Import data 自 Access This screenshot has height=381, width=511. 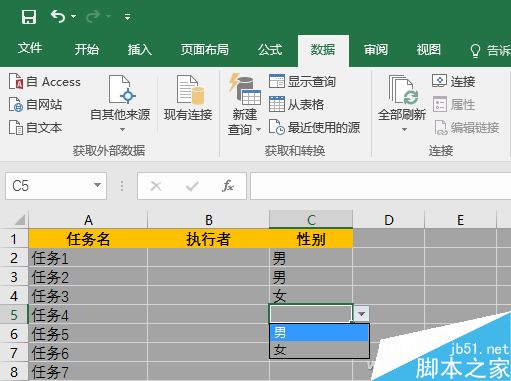pos(45,82)
